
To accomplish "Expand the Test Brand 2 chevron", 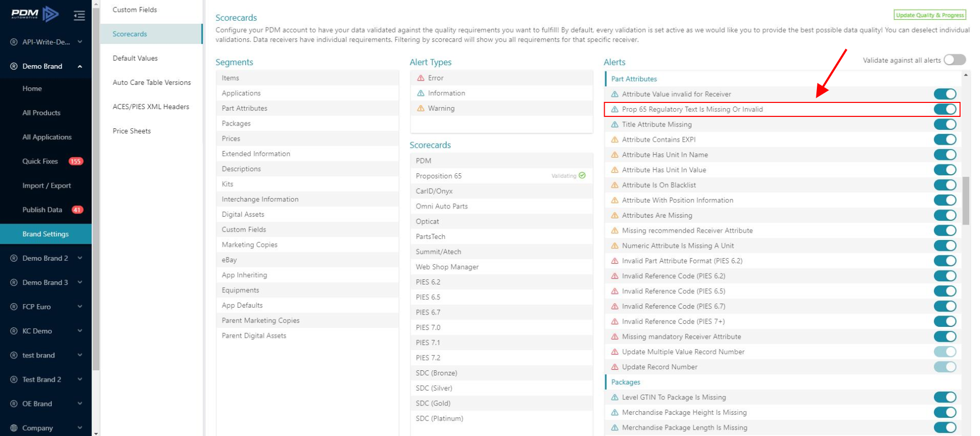I will coord(80,380).
